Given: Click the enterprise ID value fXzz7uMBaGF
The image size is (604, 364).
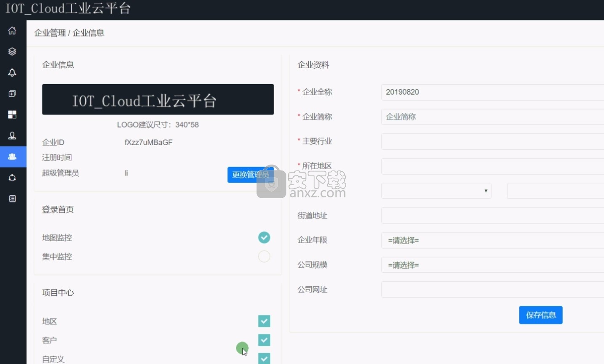Looking at the screenshot, I should pos(149,142).
